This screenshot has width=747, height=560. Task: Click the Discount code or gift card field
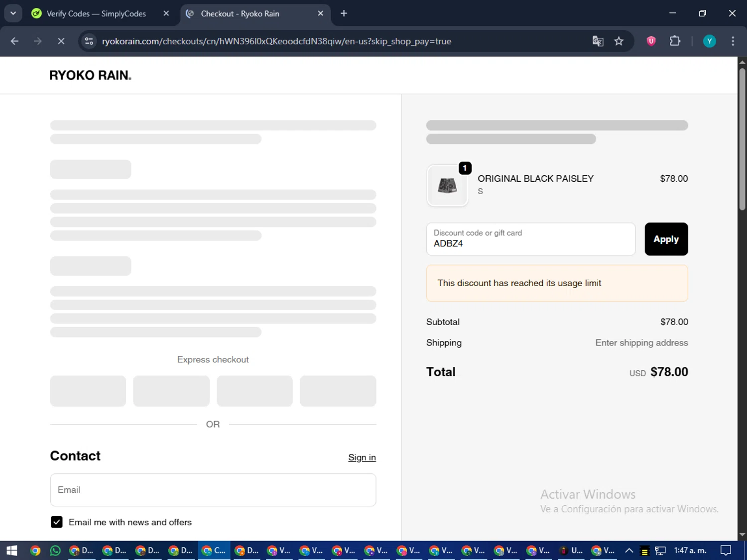click(531, 239)
